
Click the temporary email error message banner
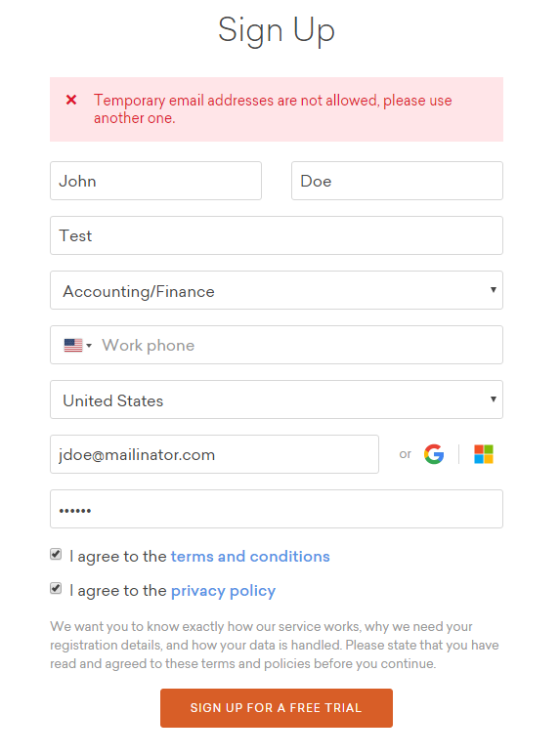click(277, 109)
